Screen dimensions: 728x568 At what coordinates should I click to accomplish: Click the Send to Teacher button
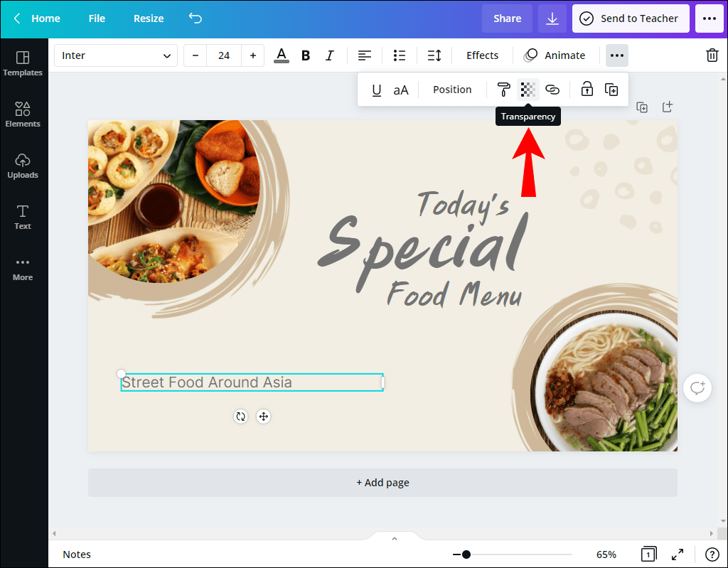(x=631, y=18)
